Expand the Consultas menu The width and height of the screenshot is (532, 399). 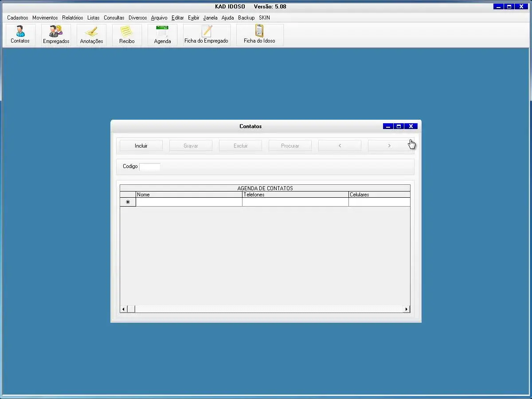114,18
